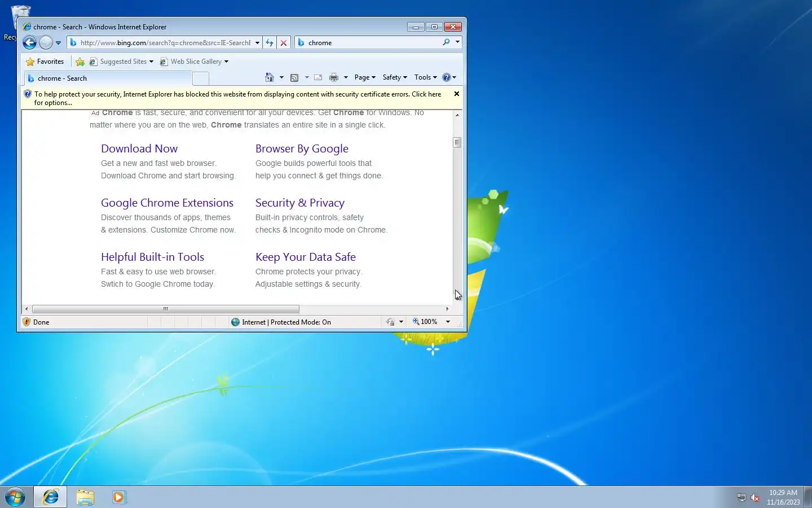Click the muted volume tray icon
This screenshot has height=508, width=812.
(x=755, y=497)
